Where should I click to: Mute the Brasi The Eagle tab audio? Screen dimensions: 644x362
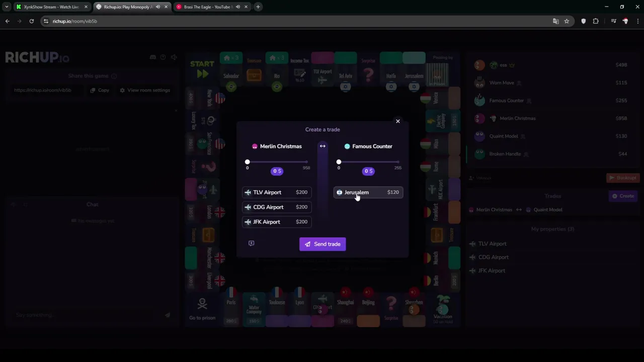click(238, 7)
